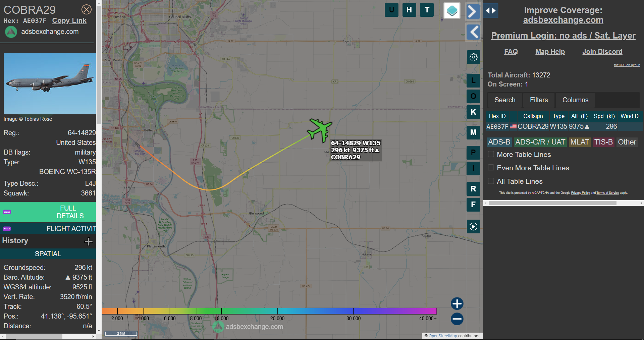This screenshot has height=340, width=644.
Task: Open FULL DETAILS for the aircraft
Action: click(x=48, y=212)
